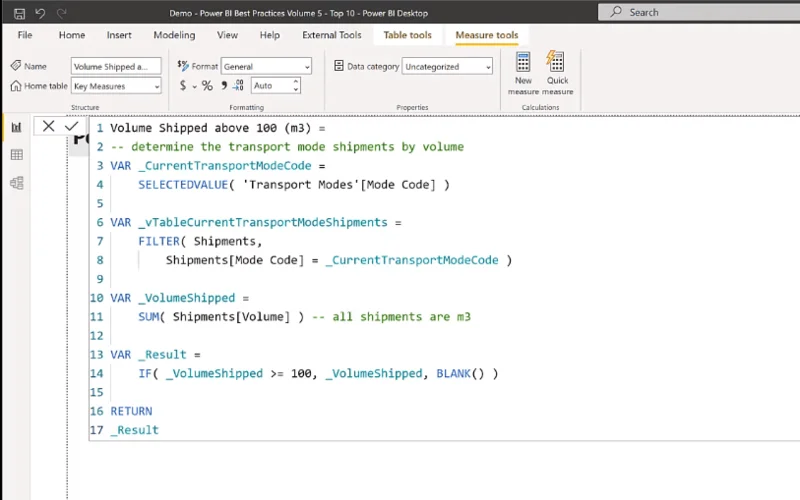Select the Measure tools tab
Viewport: 800px width, 500px height.
click(x=487, y=35)
